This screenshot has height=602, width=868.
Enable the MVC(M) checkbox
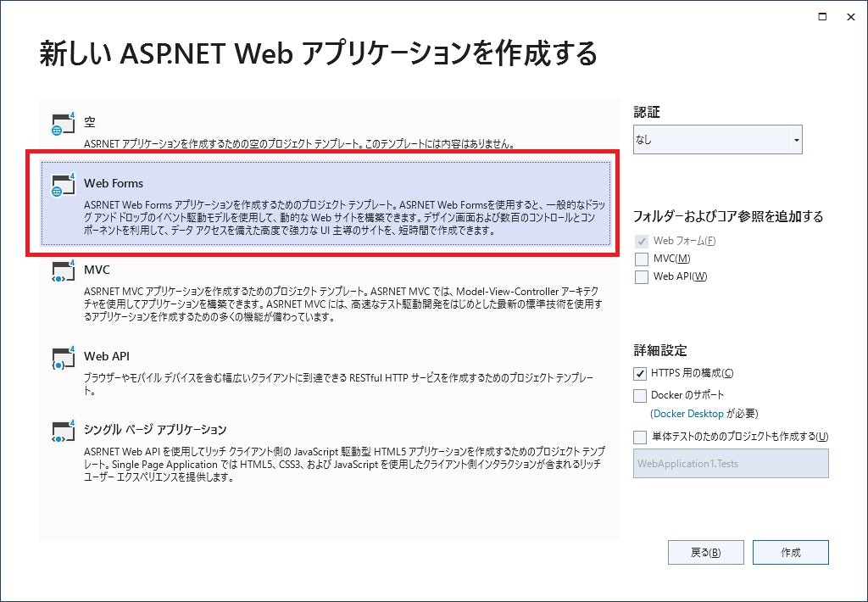(641, 259)
